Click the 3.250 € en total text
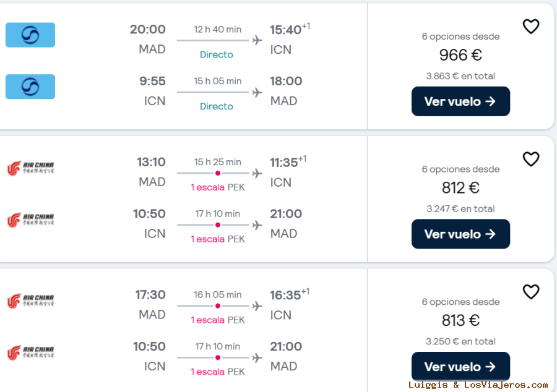 pyautogui.click(x=460, y=341)
